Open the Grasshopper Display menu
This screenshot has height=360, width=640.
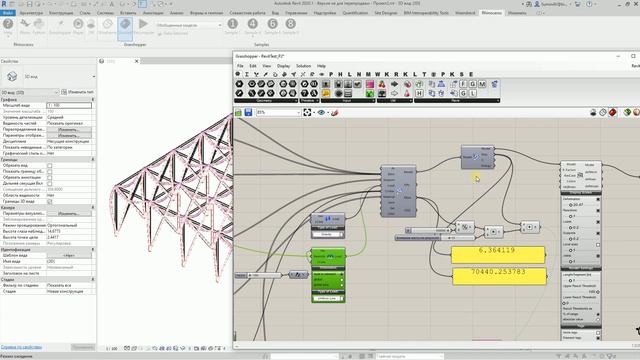283,66
